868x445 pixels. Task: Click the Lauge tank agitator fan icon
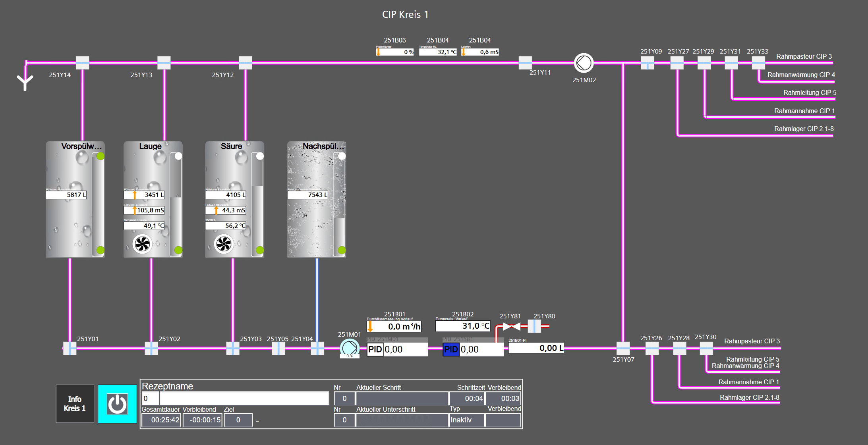pos(142,244)
